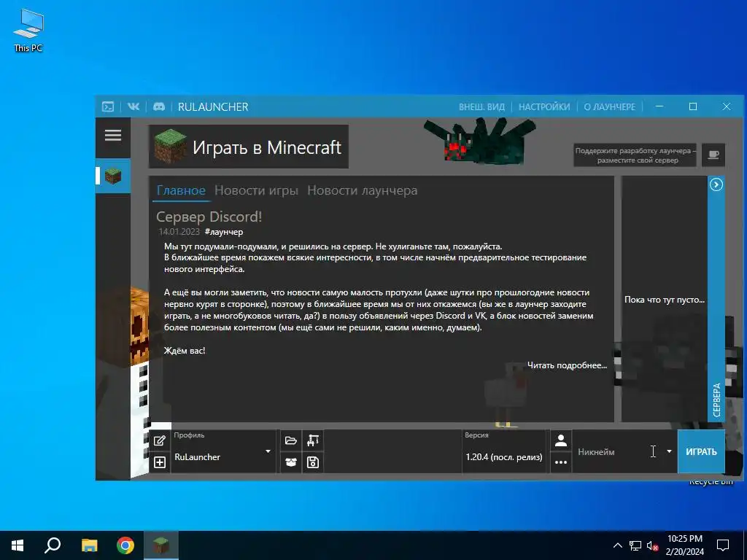747x560 pixels.
Task: Open the game folder icon
Action: click(x=290, y=440)
